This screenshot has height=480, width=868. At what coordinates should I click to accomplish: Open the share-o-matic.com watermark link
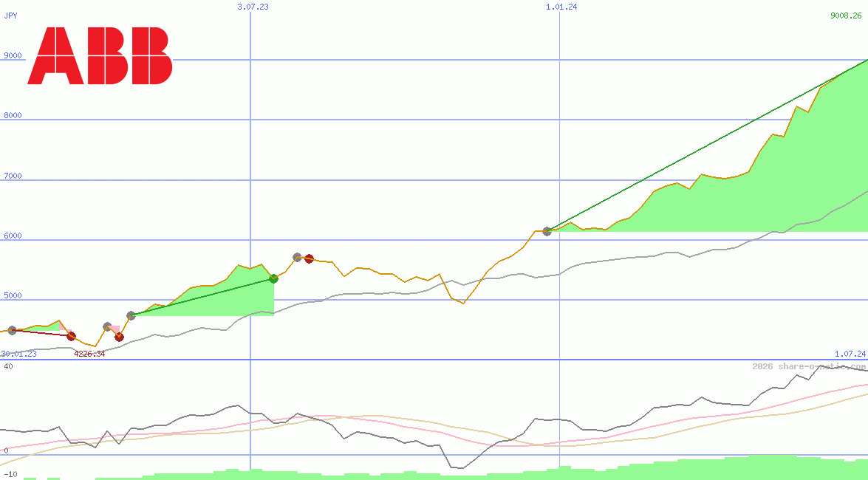pyautogui.click(x=808, y=366)
